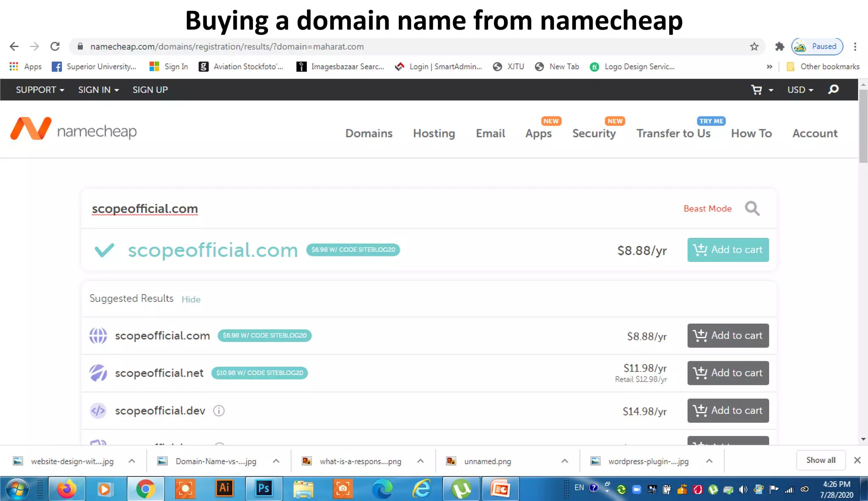Viewport: 868px width, 501px height.
Task: Switch to Beast Mode
Action: pyautogui.click(x=707, y=209)
